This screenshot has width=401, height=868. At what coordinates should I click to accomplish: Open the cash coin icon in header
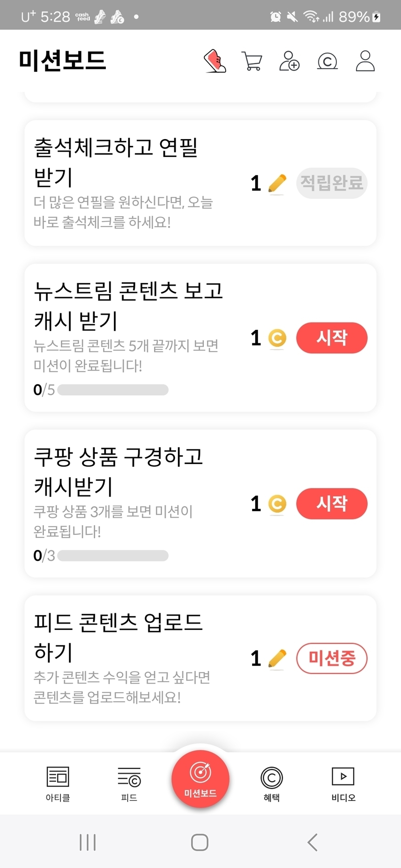click(x=327, y=61)
